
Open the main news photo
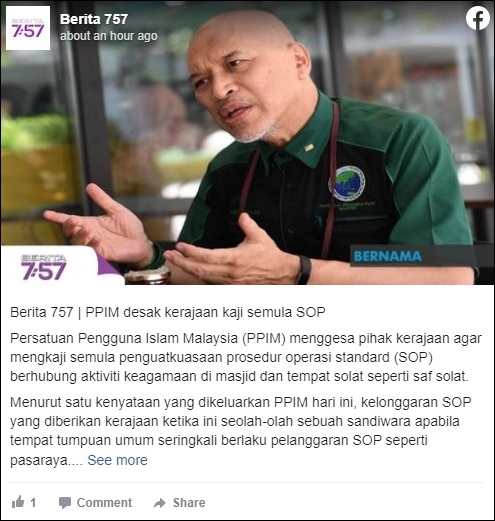pyautogui.click(x=247, y=143)
